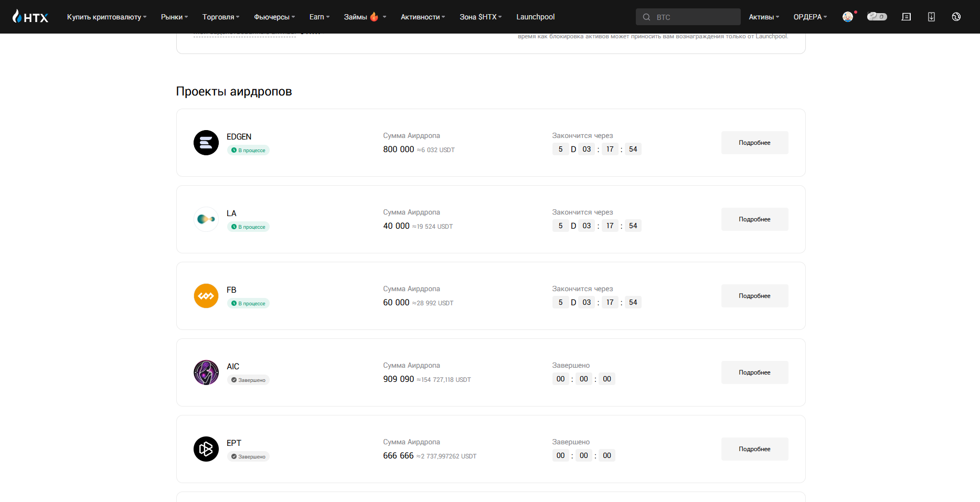The image size is (980, 502).
Task: Click the ≈6 032 USDT value
Action: click(x=436, y=150)
